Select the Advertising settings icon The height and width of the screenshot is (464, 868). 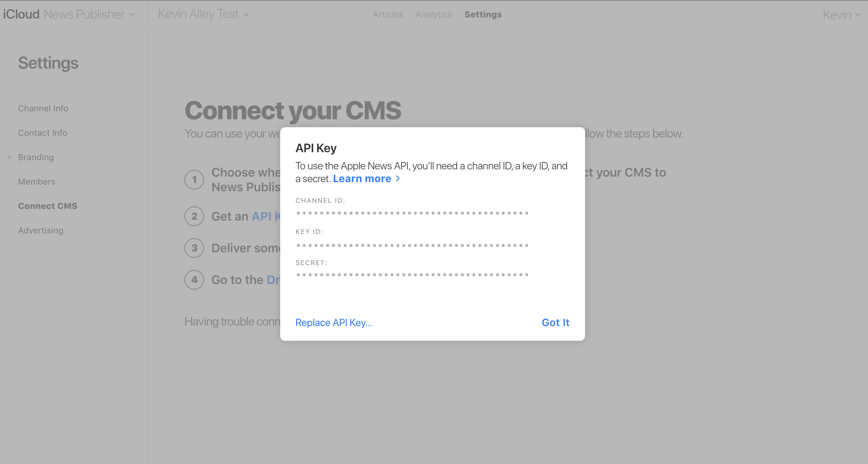tap(40, 230)
